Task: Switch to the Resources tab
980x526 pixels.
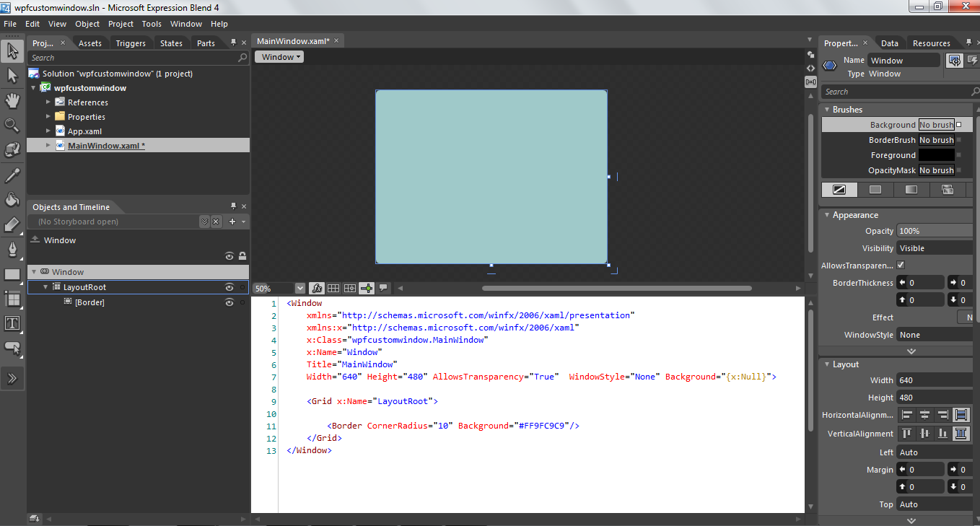Action: (932, 43)
